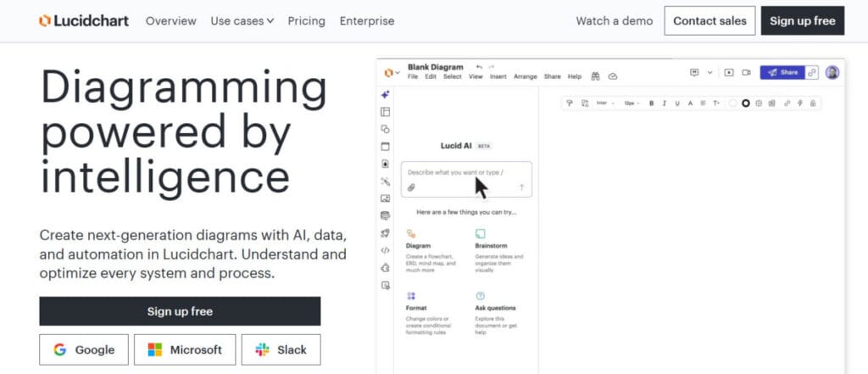868x374 pixels.
Task: Click the container window icon in the sidebar
Action: click(386, 147)
